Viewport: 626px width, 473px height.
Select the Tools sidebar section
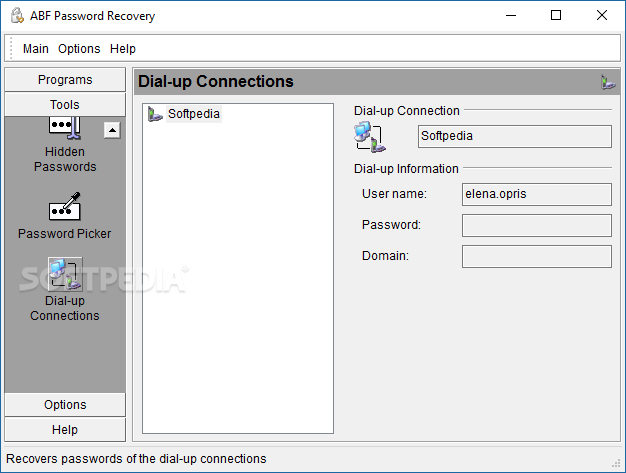coord(65,105)
